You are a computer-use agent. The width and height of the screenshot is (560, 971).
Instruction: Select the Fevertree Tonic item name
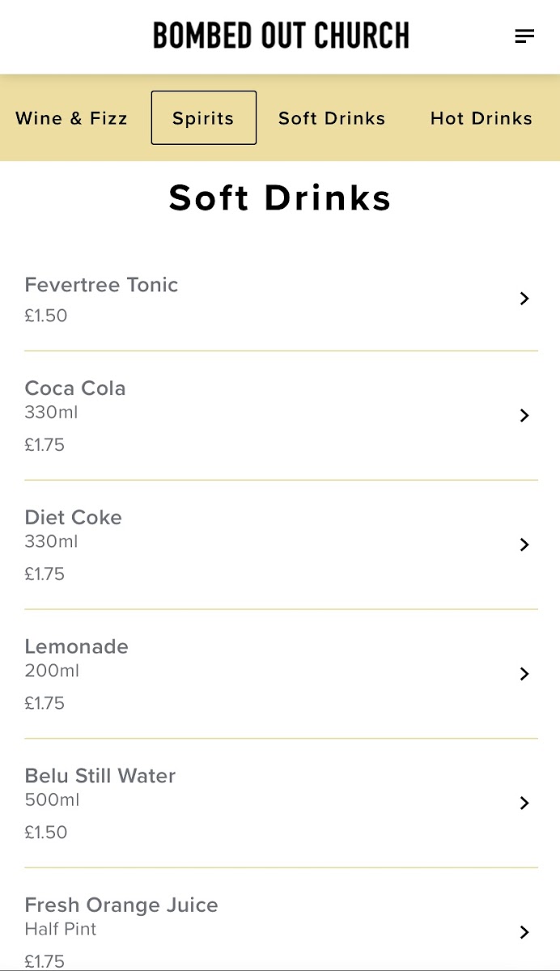[x=101, y=285]
